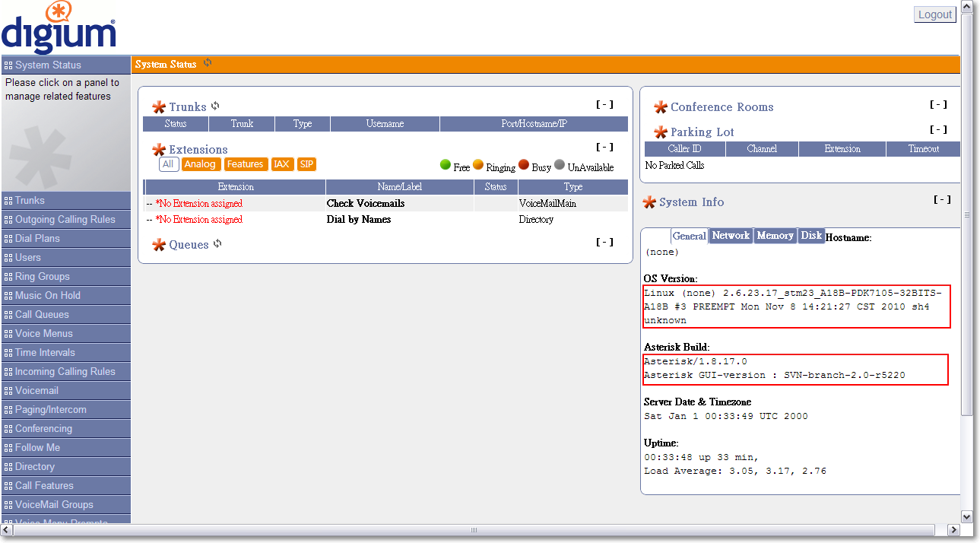Open Follow Me in the sidebar
The height and width of the screenshot is (543, 980).
(65, 447)
